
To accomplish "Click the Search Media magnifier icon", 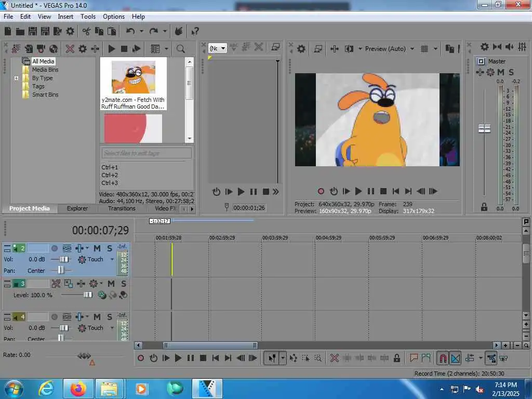I will 180,49.
